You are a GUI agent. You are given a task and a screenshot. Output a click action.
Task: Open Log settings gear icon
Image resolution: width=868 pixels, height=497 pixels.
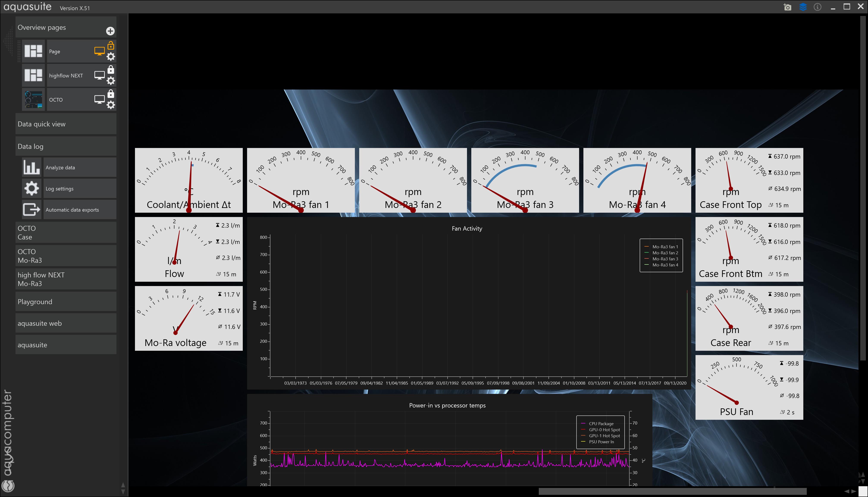click(31, 188)
